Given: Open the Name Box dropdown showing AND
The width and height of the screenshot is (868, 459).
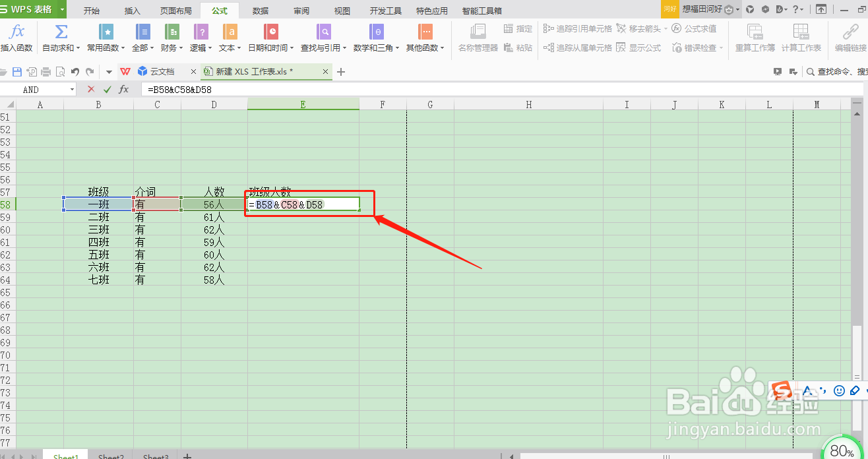Looking at the screenshot, I should 73,89.
